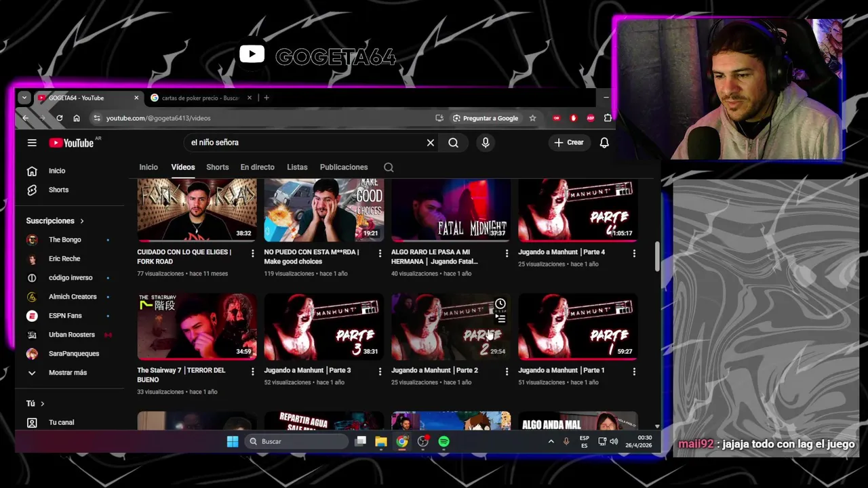Open site information icon in address bar

coord(97,118)
